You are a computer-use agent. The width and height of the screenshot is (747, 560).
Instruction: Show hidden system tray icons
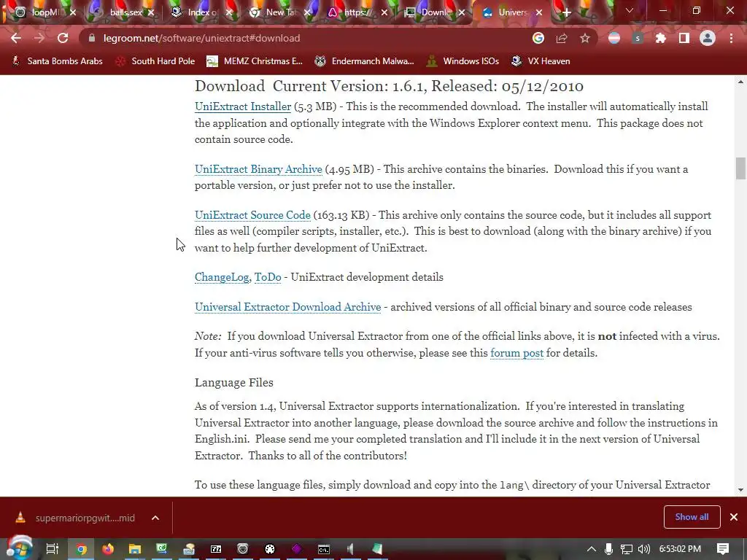(x=591, y=549)
